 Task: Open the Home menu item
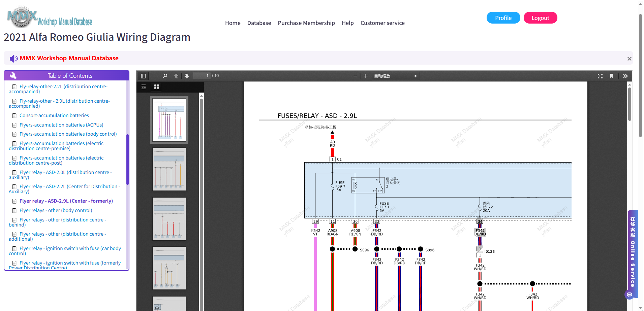pyautogui.click(x=233, y=23)
